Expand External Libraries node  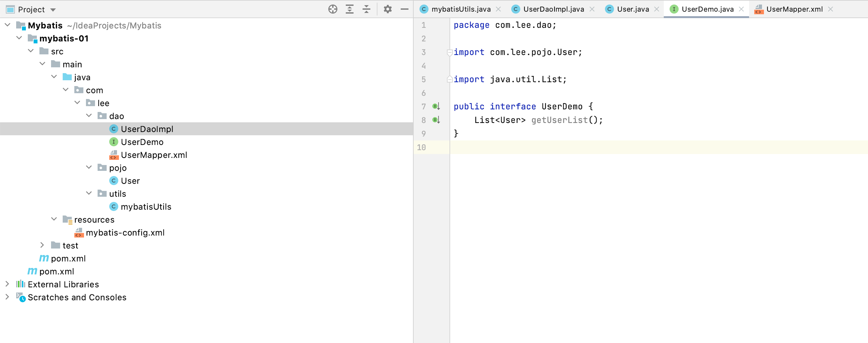(x=7, y=284)
